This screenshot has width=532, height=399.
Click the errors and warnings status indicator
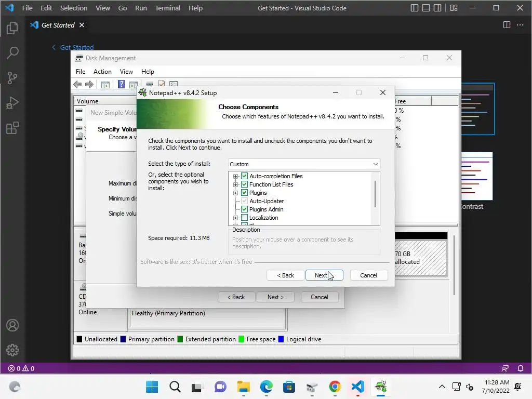click(x=21, y=368)
